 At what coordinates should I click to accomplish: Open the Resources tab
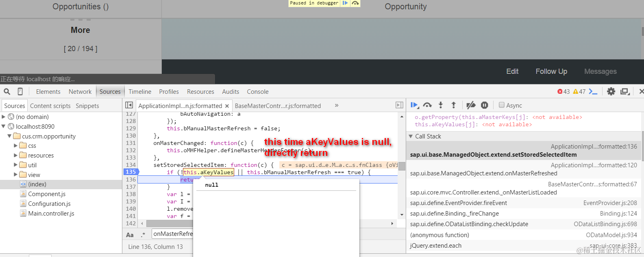200,92
